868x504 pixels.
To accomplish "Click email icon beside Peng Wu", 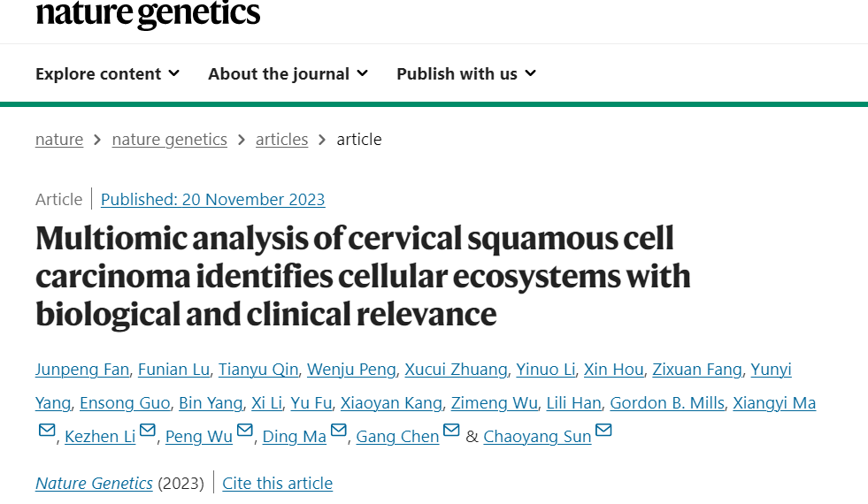I will (245, 431).
